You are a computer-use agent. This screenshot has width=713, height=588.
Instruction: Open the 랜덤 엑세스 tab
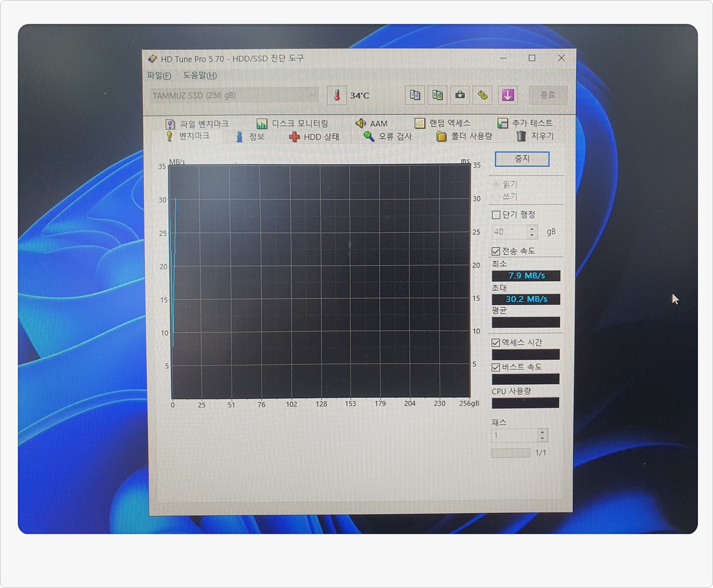(x=443, y=123)
